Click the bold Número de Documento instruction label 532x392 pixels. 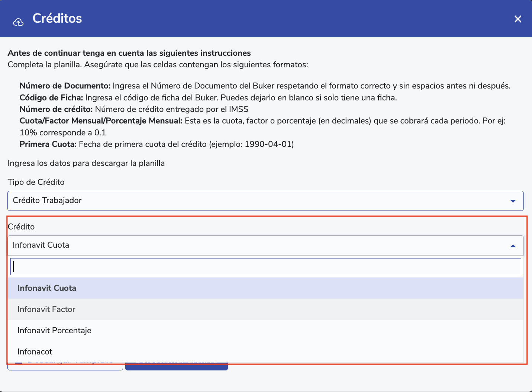(65, 86)
